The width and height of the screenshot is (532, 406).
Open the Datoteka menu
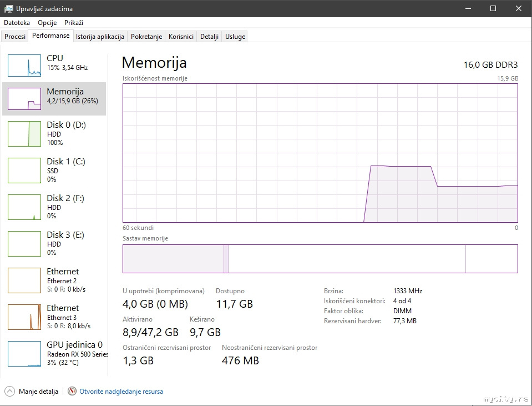tap(17, 23)
